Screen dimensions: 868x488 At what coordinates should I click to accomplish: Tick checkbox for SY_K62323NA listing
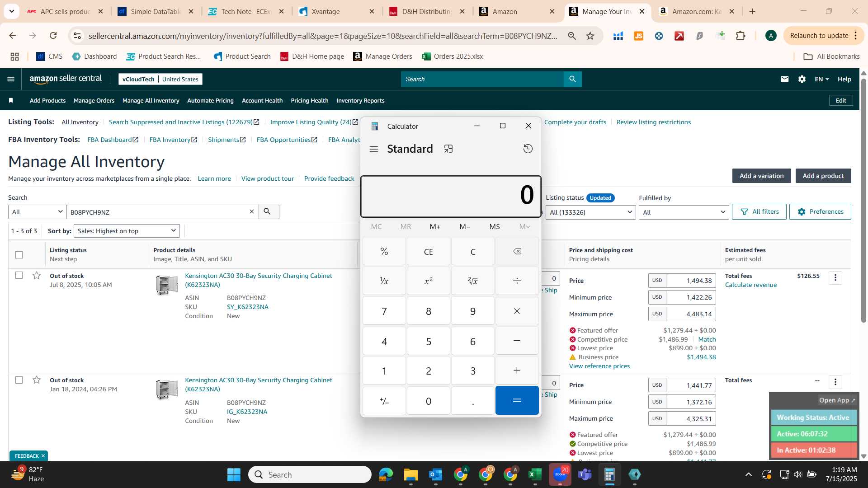tap(19, 275)
